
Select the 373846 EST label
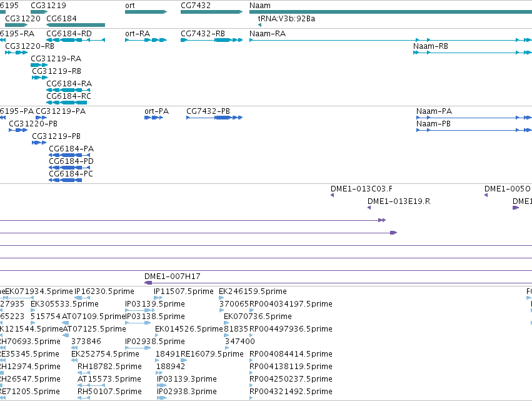point(86,342)
